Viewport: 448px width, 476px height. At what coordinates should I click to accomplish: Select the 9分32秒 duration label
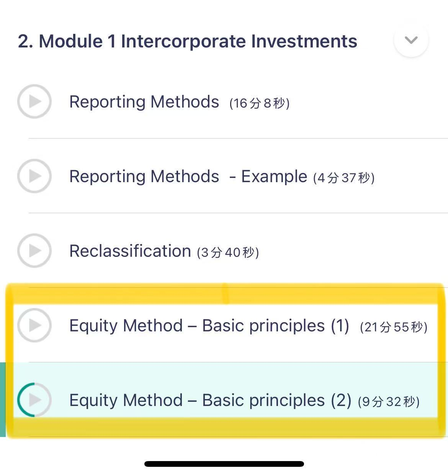[x=389, y=402]
